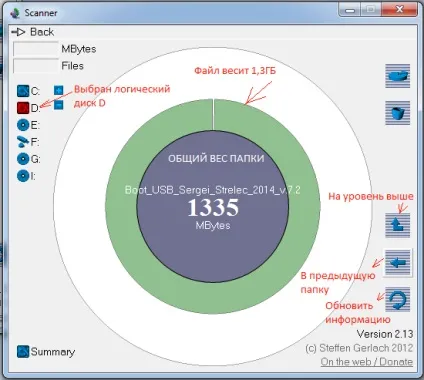Image resolution: width=424 pixels, height=380 pixels.
Task: Click the Summary label
Action: [53, 352]
